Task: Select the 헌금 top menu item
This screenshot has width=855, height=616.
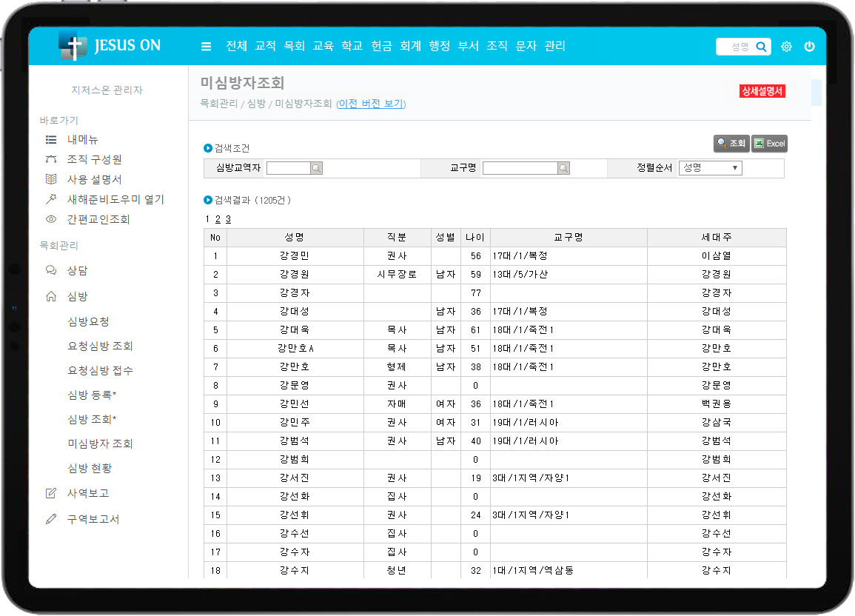Action: (x=381, y=46)
